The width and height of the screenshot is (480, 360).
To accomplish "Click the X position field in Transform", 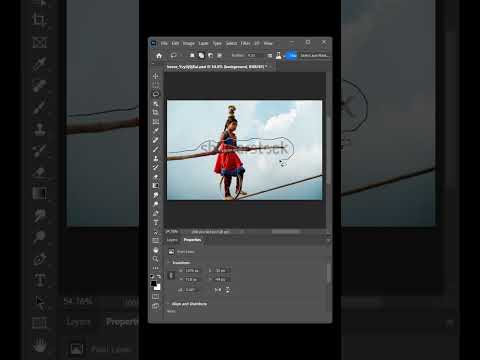I will 222,271.
